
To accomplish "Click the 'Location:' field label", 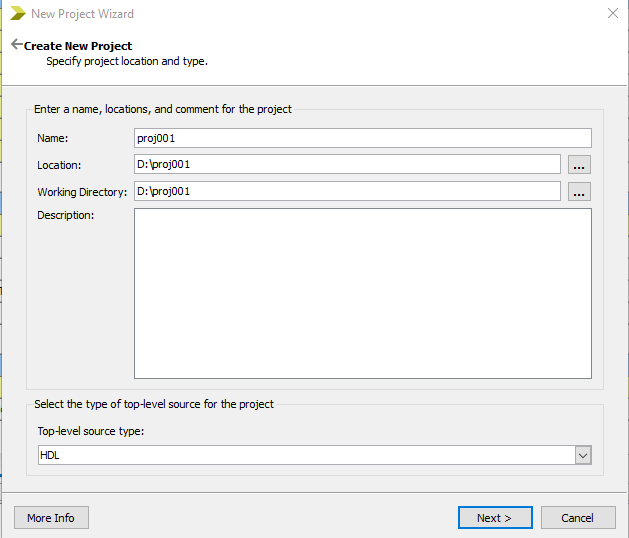I will 59,165.
